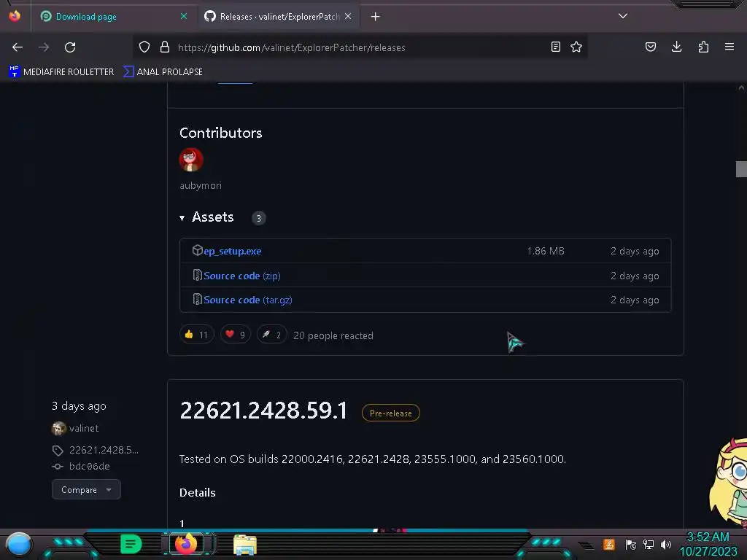Image resolution: width=747 pixels, height=560 pixels.
Task: Open commit bdc06de
Action: point(89,466)
